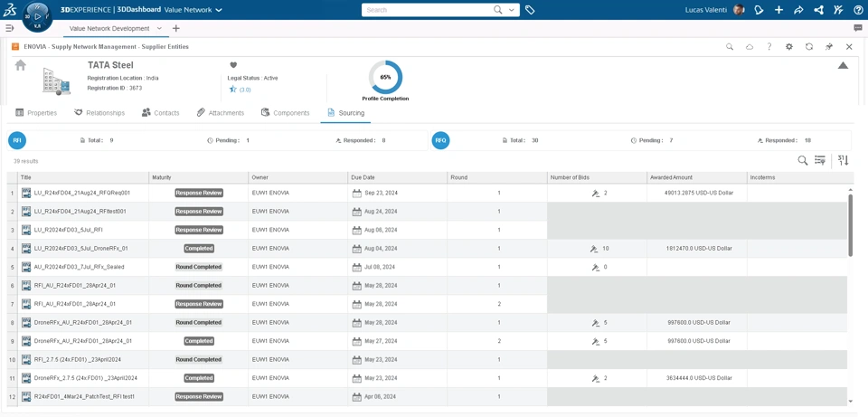Switch to the Relationships tab

(x=99, y=113)
